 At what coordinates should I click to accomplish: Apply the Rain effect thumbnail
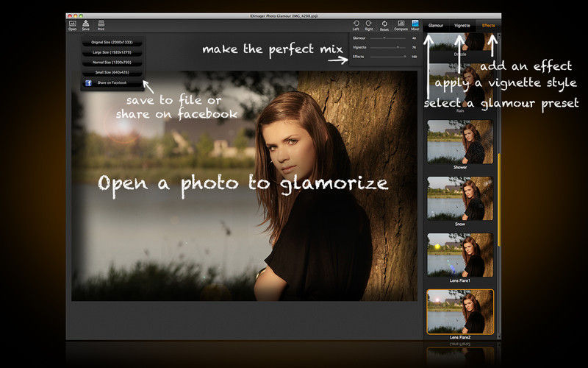(x=460, y=85)
